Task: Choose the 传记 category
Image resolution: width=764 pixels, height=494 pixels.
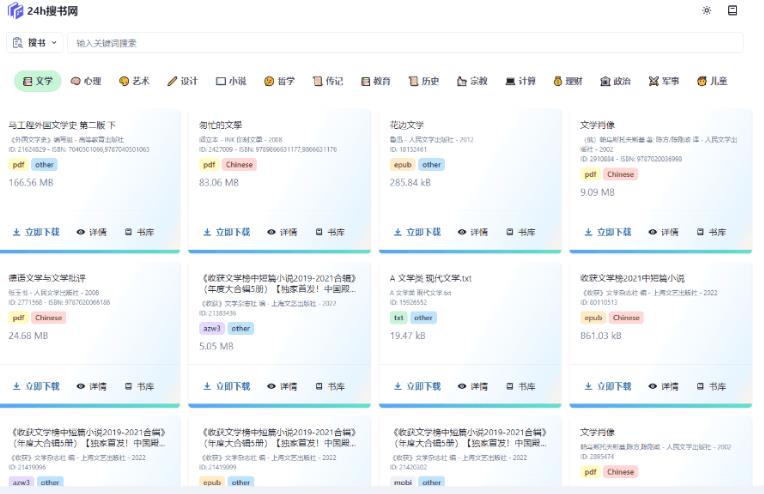Action: point(328,81)
